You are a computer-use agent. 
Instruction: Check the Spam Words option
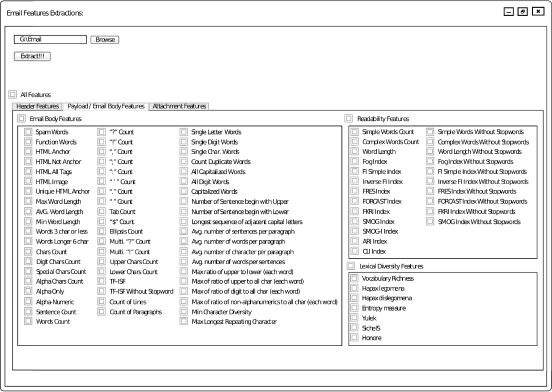(x=28, y=132)
